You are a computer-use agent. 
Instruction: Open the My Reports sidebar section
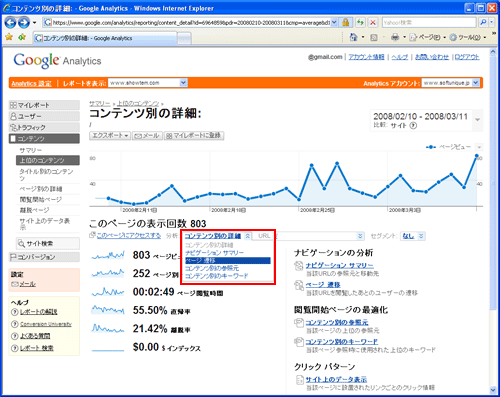(x=44, y=105)
